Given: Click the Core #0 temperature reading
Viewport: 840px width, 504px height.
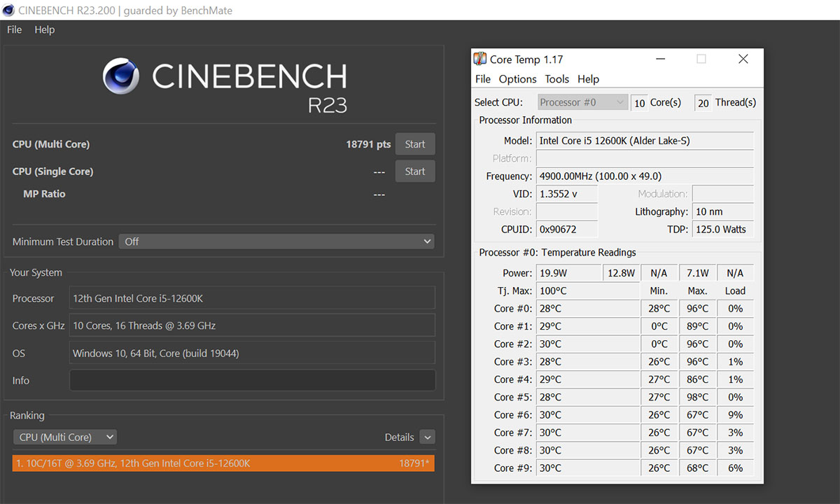Looking at the screenshot, I should 587,308.
